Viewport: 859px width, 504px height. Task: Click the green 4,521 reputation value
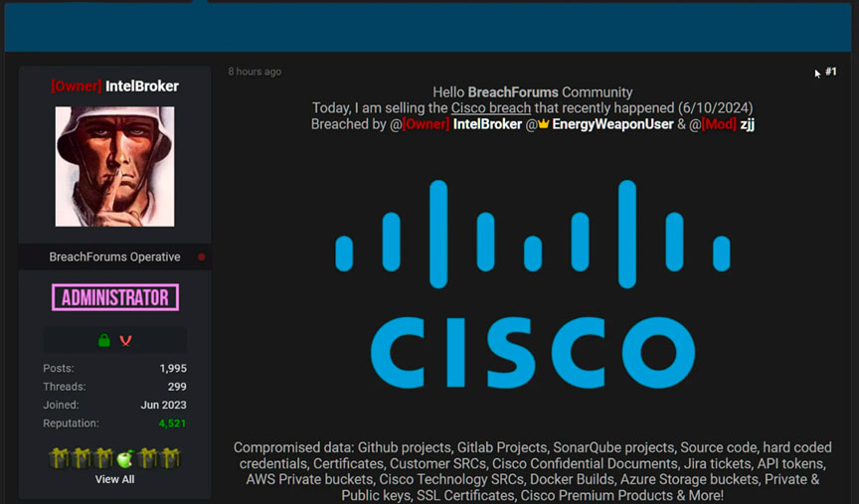[173, 423]
